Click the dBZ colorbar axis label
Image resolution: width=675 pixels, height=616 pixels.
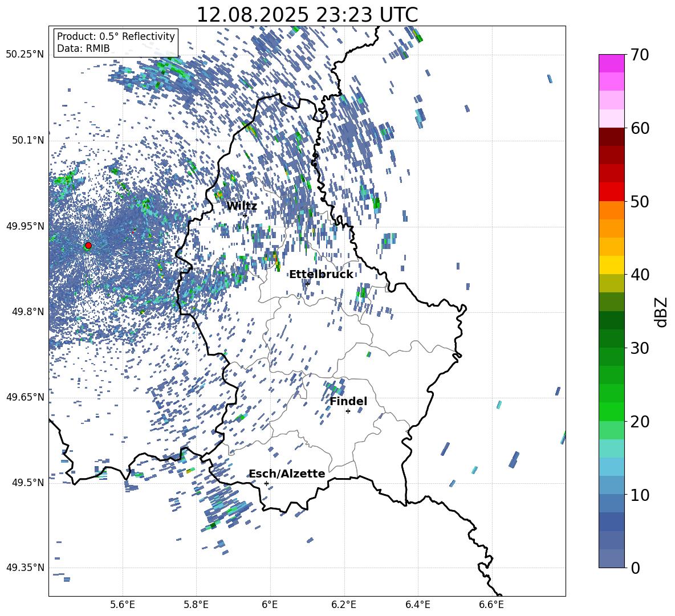click(x=662, y=312)
